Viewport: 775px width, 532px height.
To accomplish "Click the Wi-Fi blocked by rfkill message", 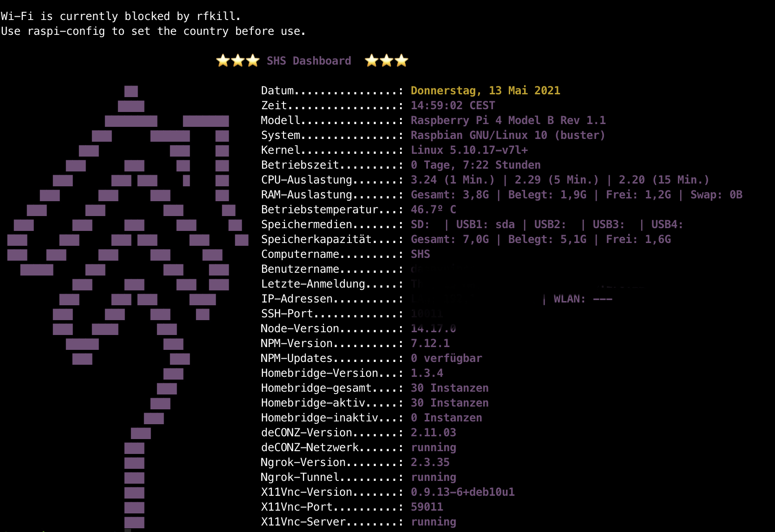I will click(x=121, y=16).
